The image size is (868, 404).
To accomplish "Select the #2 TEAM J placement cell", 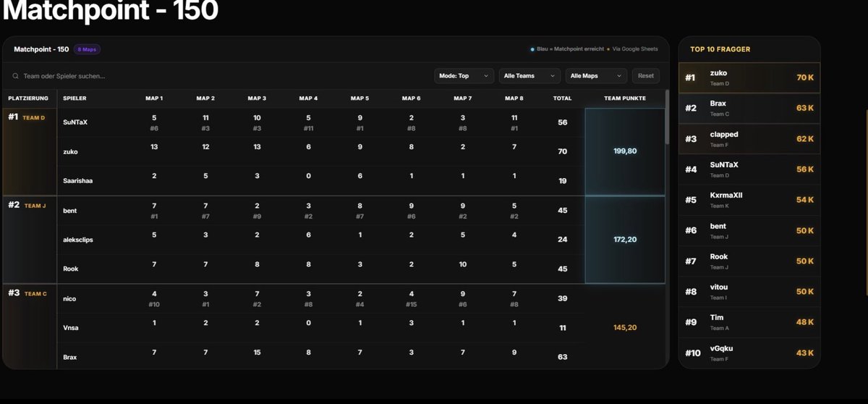I will coord(30,240).
